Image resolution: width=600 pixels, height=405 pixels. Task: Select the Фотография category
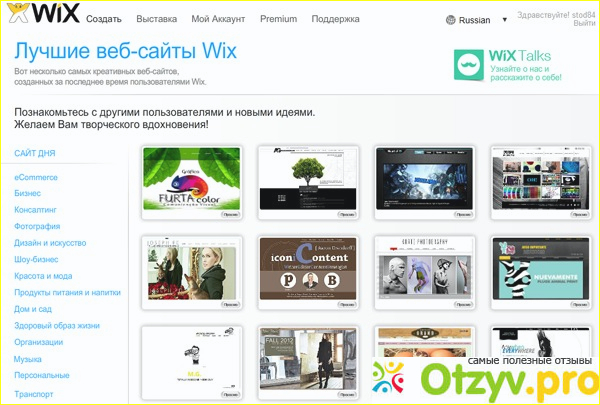[x=38, y=226]
